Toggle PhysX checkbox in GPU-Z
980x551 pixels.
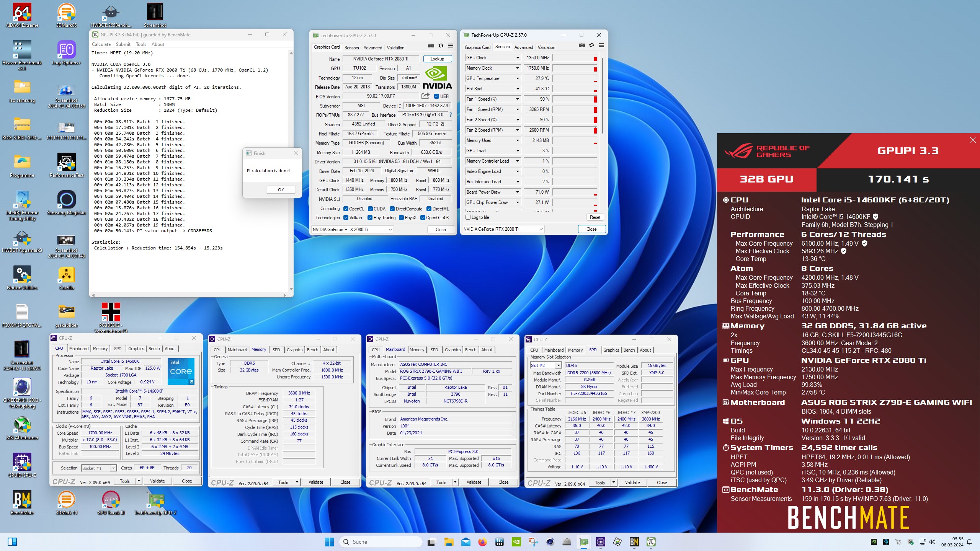[401, 218]
